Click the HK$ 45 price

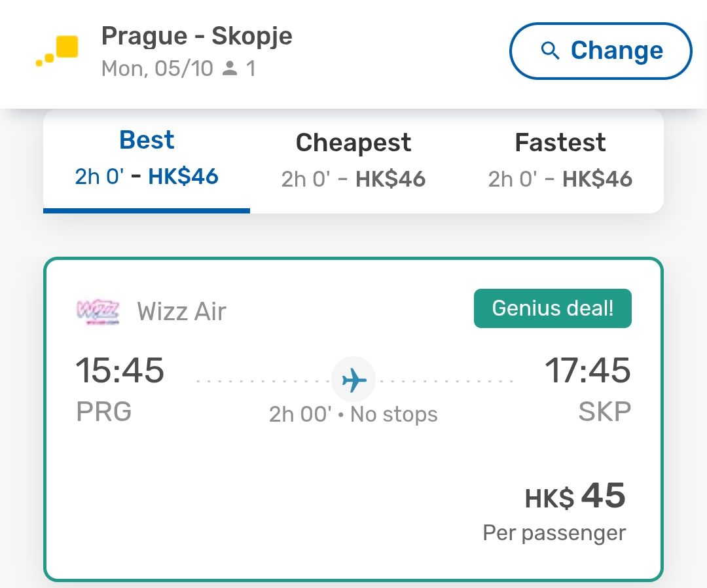pyautogui.click(x=575, y=496)
